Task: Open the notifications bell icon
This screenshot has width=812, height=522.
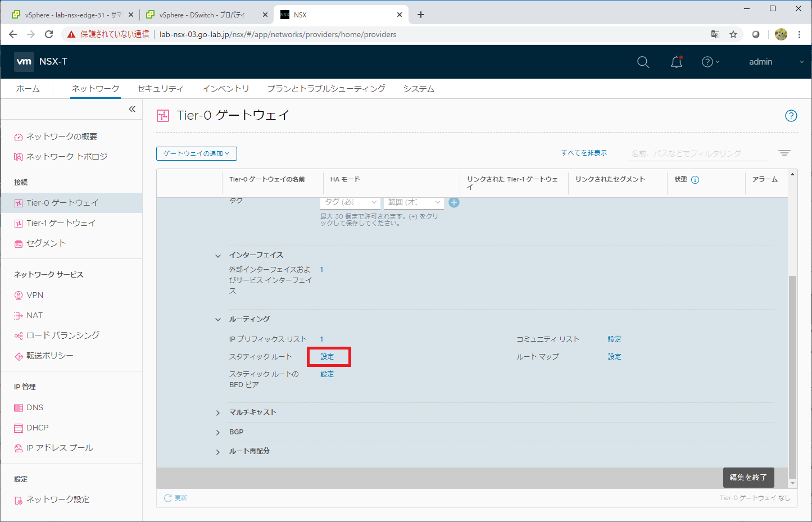Action: [x=677, y=62]
